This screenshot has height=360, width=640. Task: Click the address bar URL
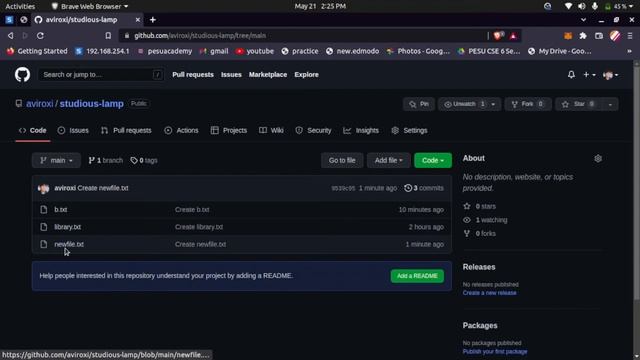tap(200, 36)
